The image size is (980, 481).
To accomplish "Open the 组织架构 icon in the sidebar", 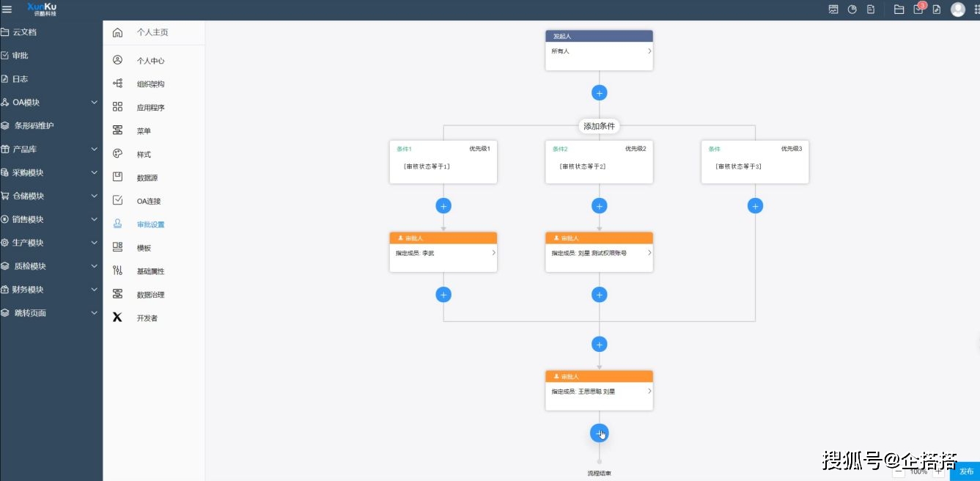I will (117, 83).
